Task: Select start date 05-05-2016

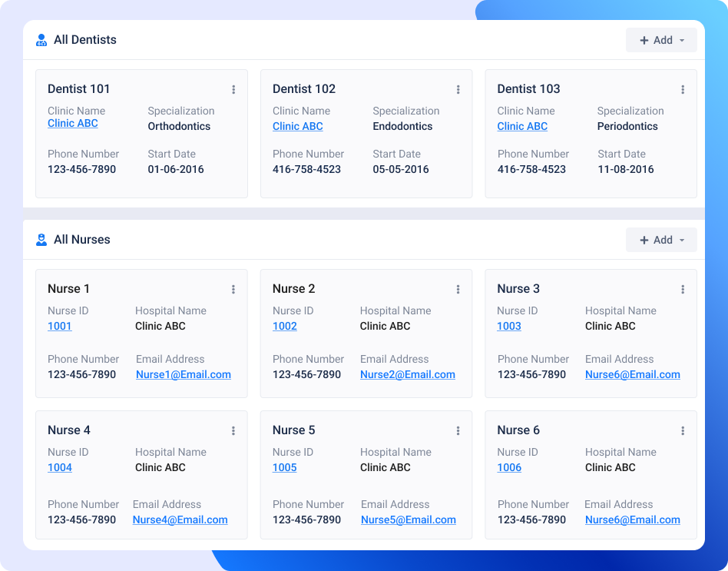Action: point(401,169)
